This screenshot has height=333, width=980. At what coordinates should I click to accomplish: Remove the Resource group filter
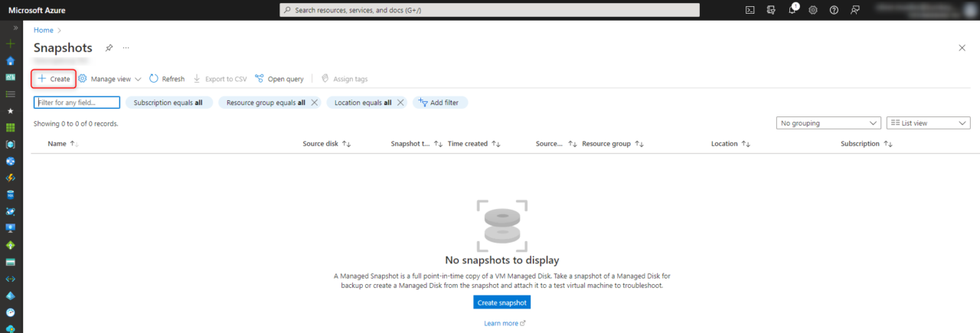click(314, 102)
